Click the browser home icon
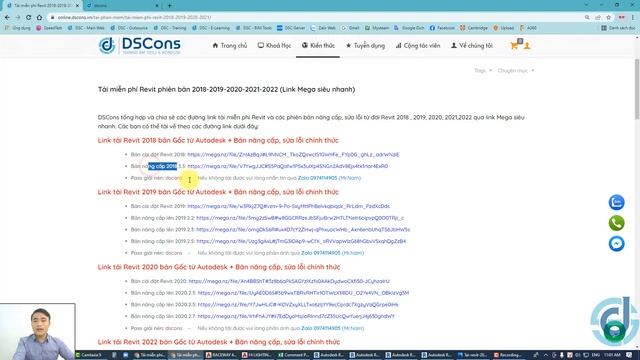This screenshot has height=360, width=640. click(x=39, y=17)
